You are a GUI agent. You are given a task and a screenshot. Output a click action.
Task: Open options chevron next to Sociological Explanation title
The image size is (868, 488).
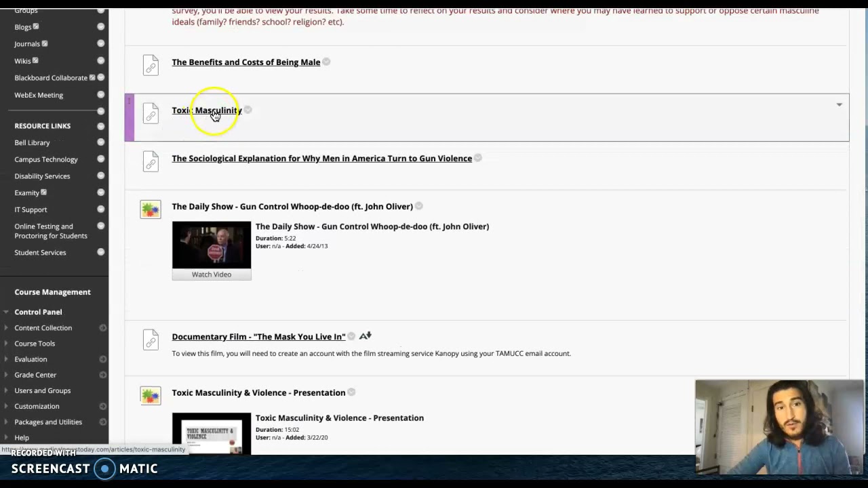[478, 158]
